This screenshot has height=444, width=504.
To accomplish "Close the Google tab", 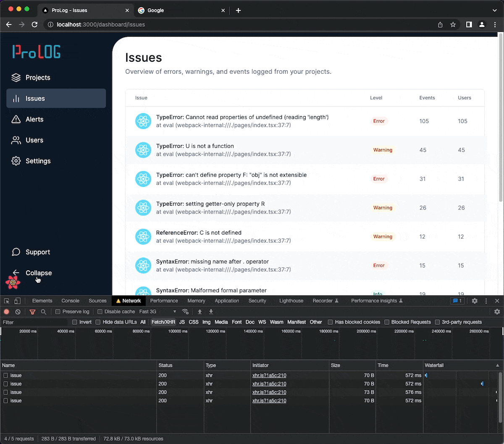I will click(223, 10).
